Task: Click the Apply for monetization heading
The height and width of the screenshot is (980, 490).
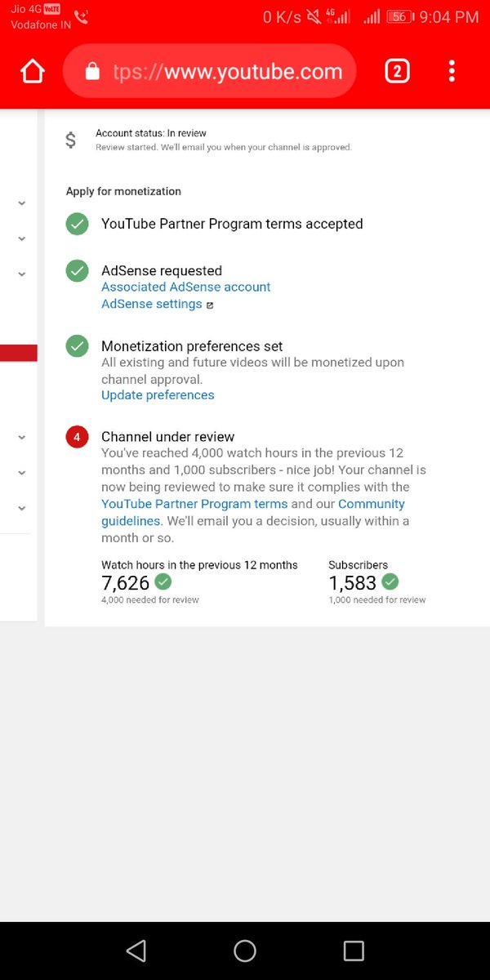Action: pos(123,191)
